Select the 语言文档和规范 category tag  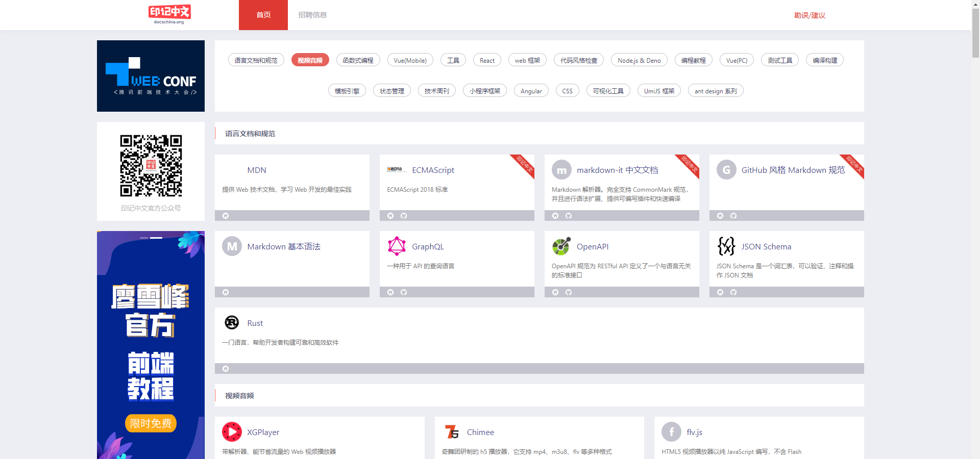(x=256, y=60)
